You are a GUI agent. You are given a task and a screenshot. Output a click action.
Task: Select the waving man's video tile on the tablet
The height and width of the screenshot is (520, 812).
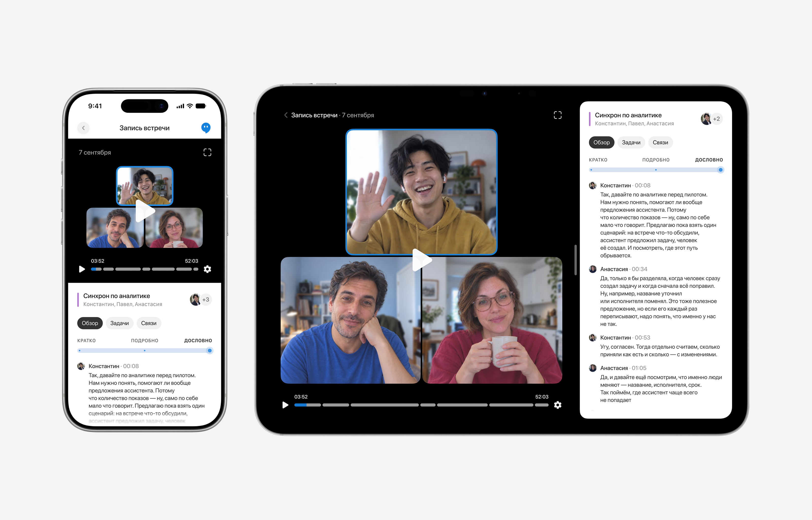[x=421, y=192]
